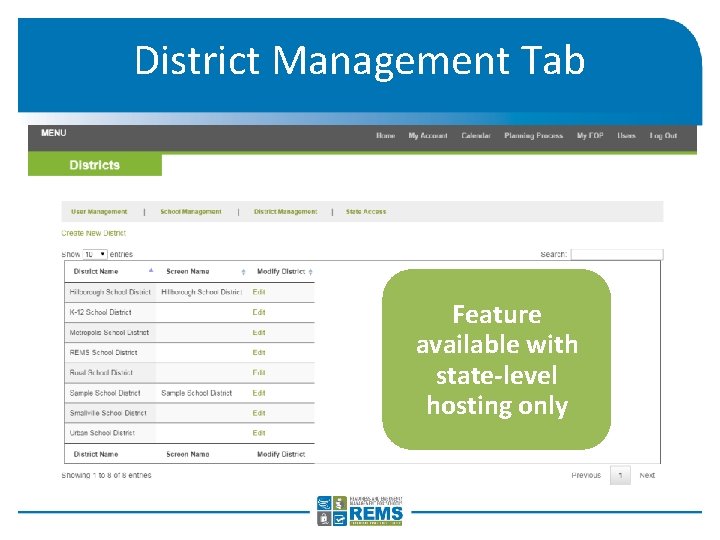
Task: Sort by Screen Name column arrows
Action: pyautogui.click(x=243, y=272)
